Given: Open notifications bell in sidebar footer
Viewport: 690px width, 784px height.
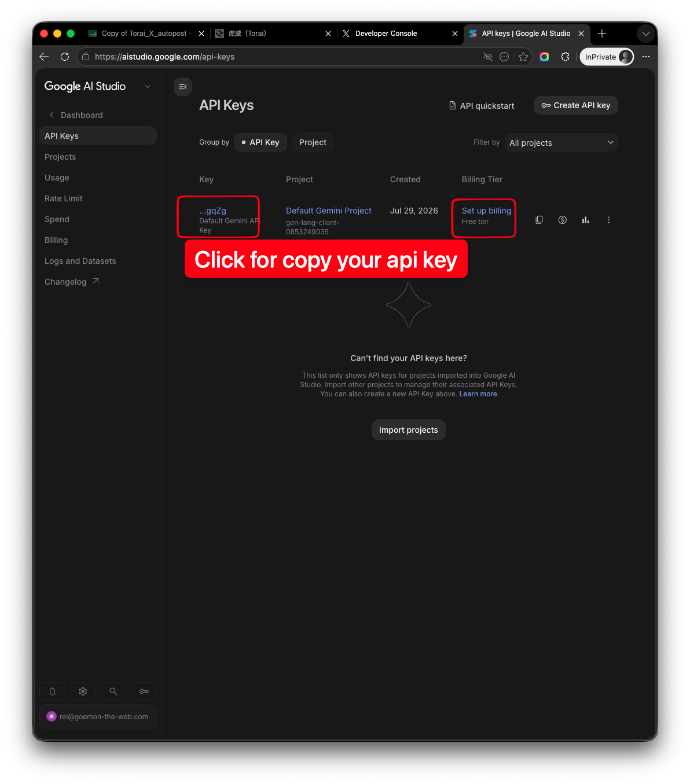Looking at the screenshot, I should click(x=52, y=691).
